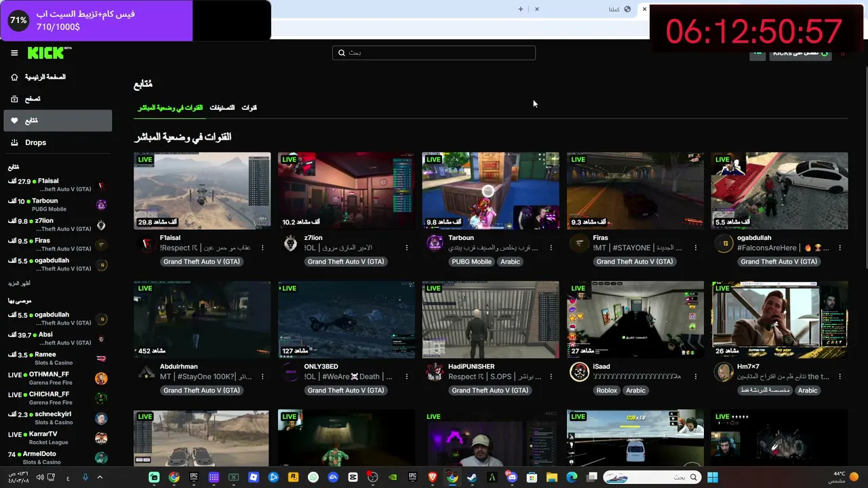Click HadiPUNISHER's channel avatar under stream card

click(x=435, y=372)
